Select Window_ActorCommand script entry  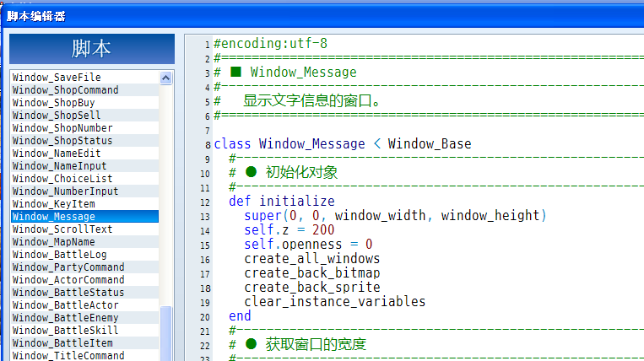85,280
